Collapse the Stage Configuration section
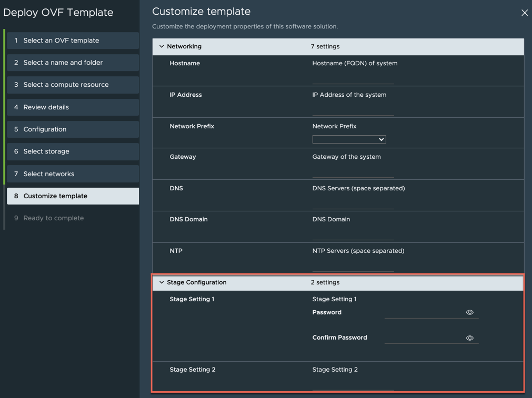Image resolution: width=532 pixels, height=398 pixels. point(162,282)
